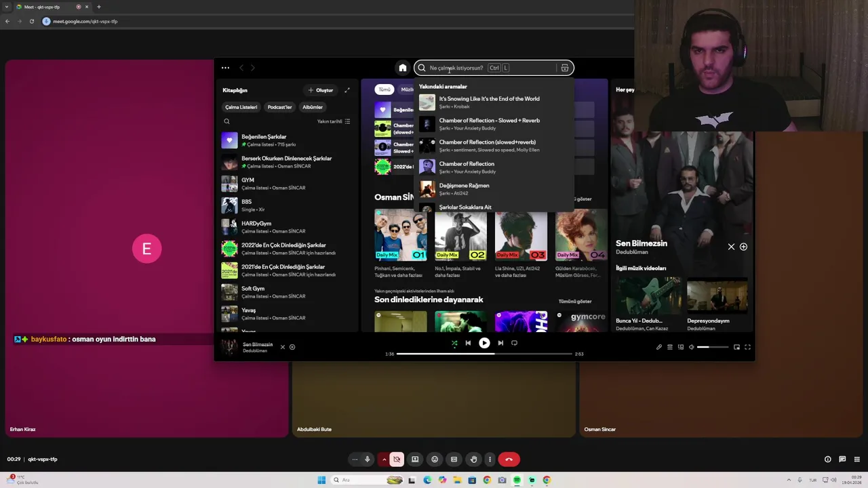Click the Spotify play button

484,343
